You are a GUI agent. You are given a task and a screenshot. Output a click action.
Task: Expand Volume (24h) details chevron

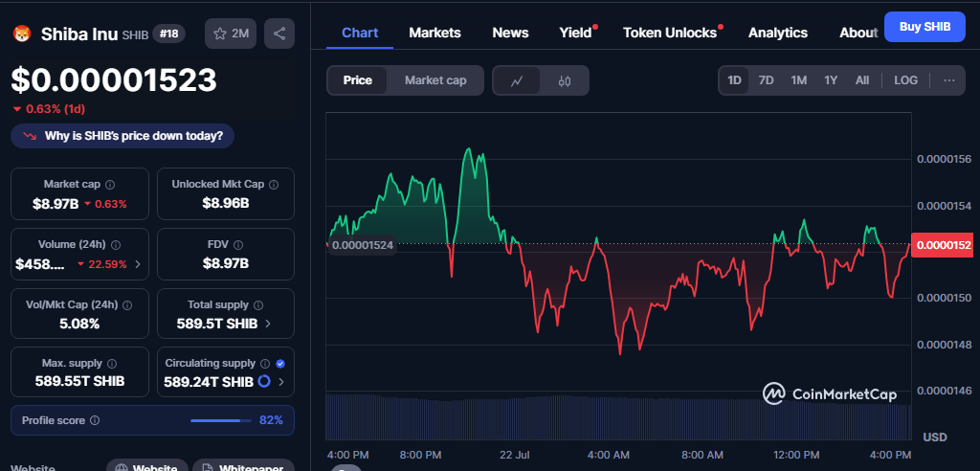click(138, 264)
